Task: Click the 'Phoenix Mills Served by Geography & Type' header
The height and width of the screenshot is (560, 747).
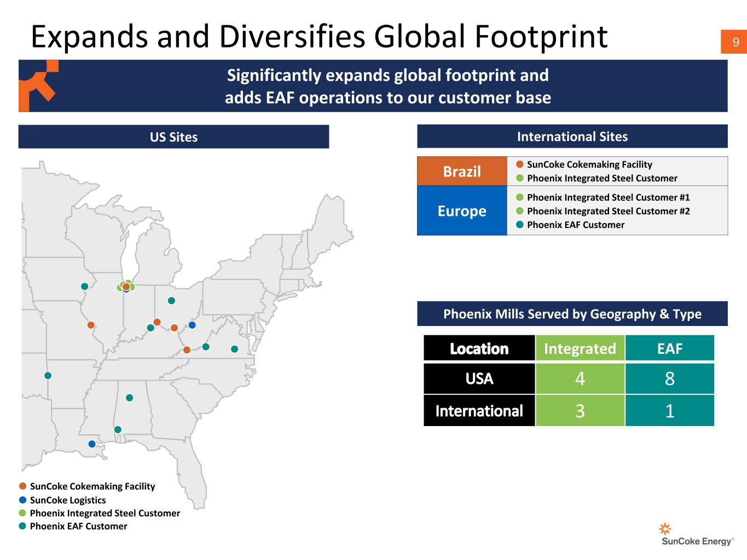Action: 572,314
